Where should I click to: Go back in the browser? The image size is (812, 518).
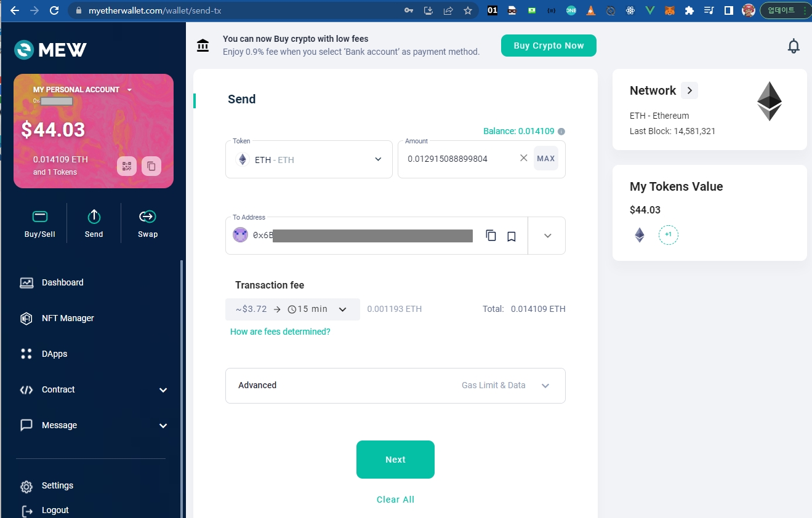(15, 10)
